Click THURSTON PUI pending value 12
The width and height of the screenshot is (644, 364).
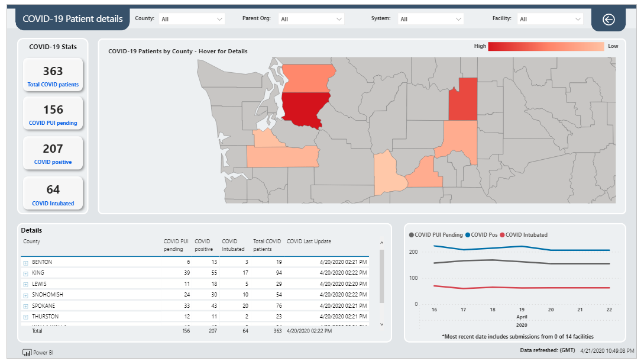click(187, 316)
